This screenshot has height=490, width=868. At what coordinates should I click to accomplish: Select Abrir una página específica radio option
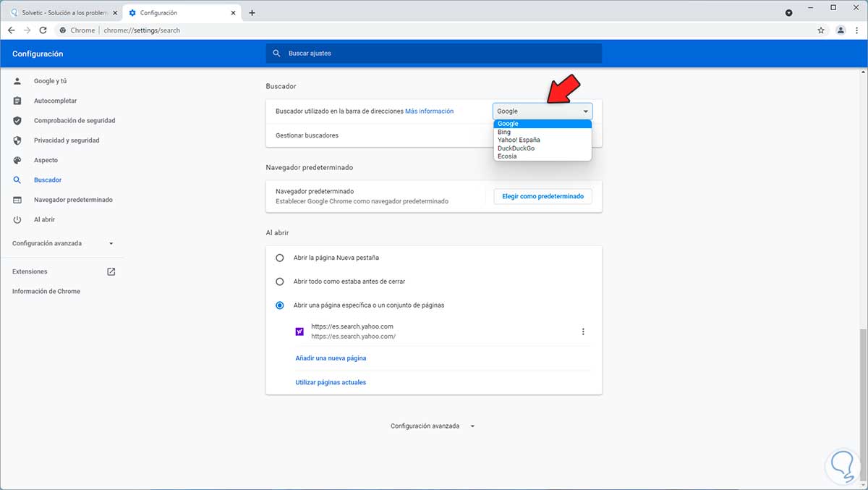point(280,305)
